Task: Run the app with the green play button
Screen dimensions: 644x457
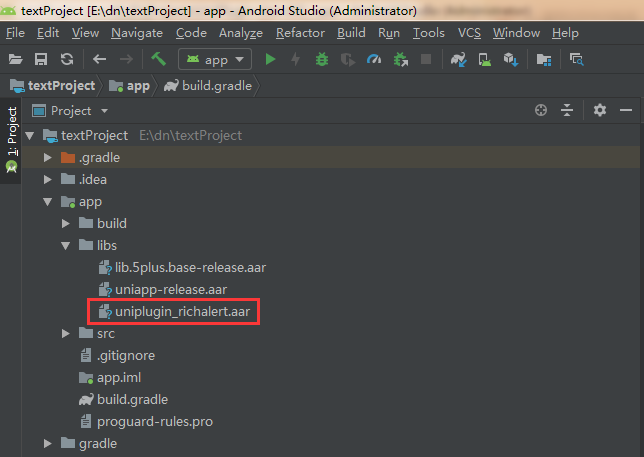Action: [x=270, y=60]
